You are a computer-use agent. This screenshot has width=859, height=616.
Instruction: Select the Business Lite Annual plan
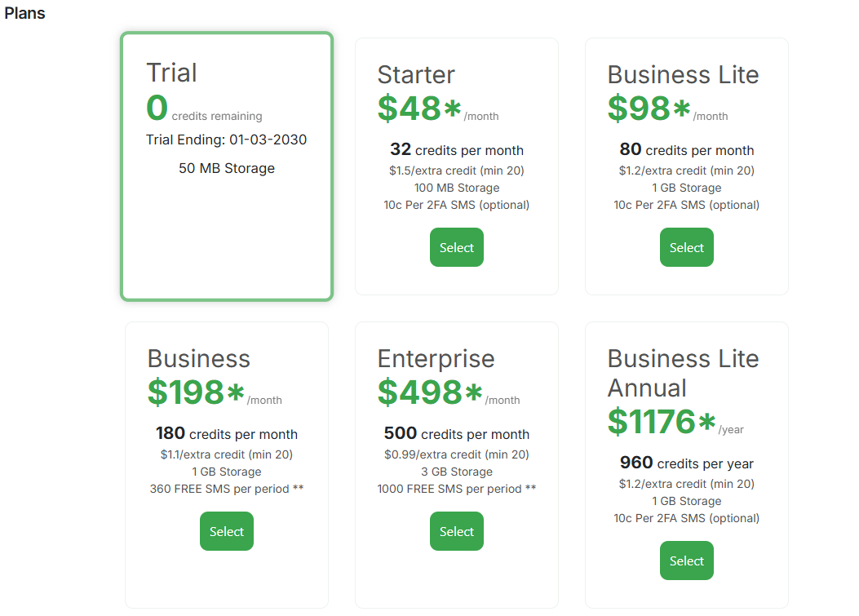coord(686,561)
